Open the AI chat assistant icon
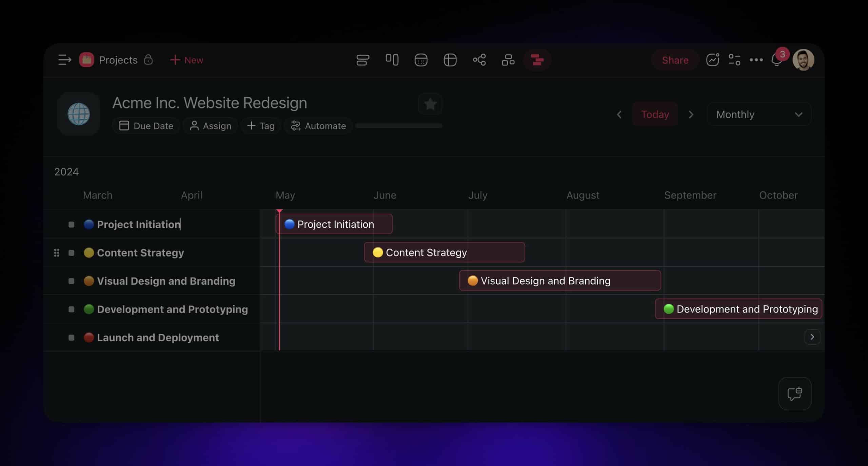 pyautogui.click(x=794, y=394)
